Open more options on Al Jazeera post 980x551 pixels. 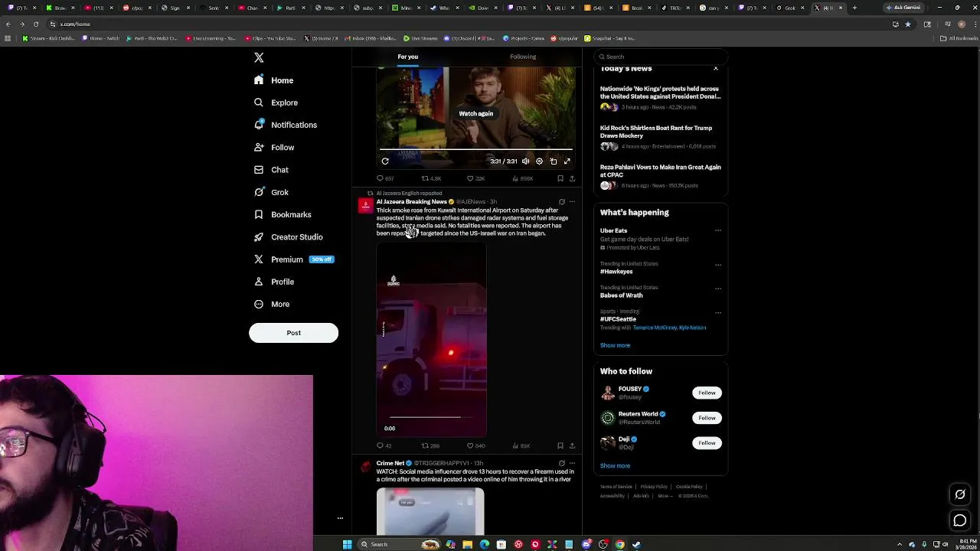click(572, 202)
